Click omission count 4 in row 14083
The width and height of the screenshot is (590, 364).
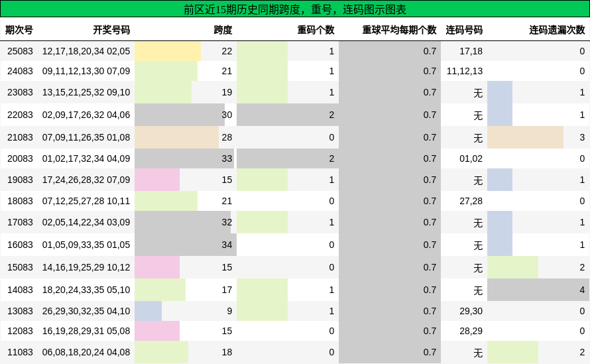point(582,290)
